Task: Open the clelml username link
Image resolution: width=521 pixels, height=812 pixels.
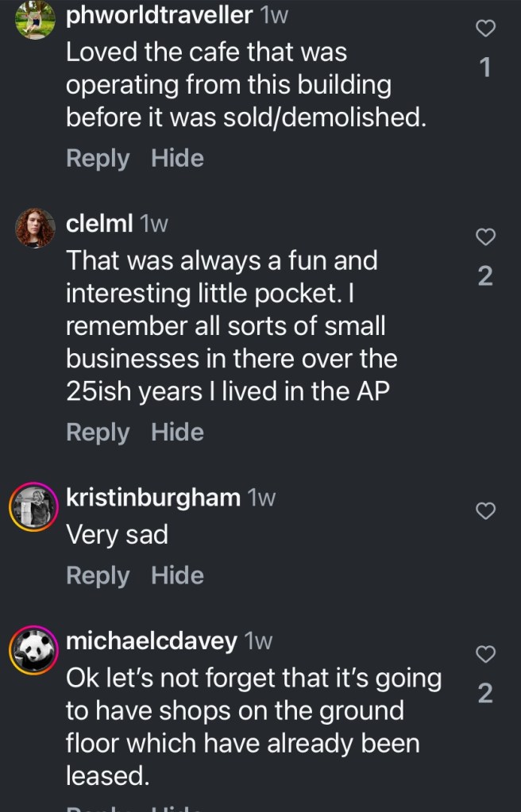Action: point(99,223)
